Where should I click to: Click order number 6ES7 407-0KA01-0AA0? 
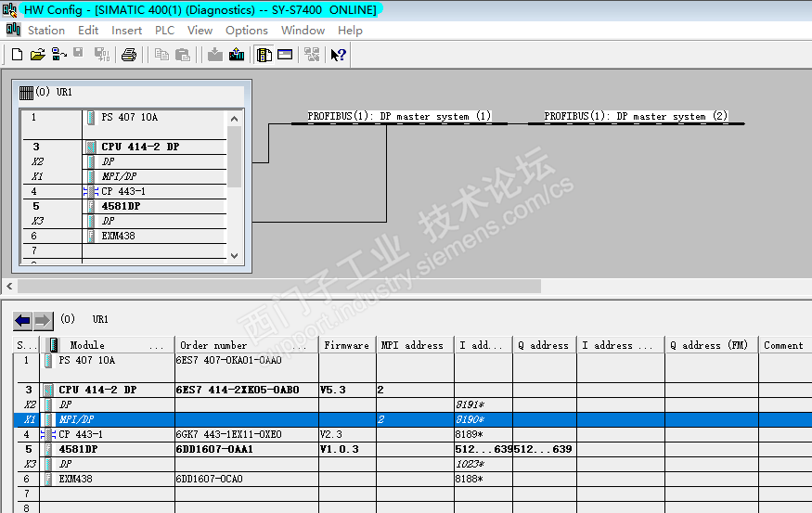coord(229,360)
